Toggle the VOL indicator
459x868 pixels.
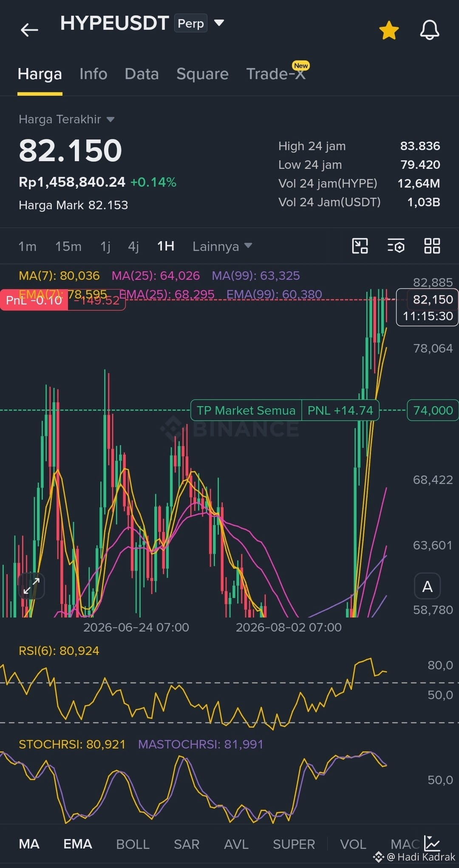353,844
